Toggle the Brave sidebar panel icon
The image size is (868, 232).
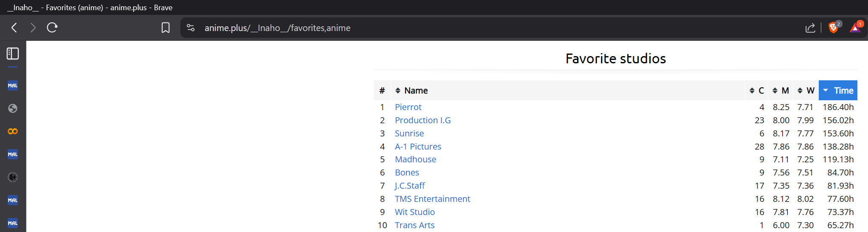coord(13,54)
